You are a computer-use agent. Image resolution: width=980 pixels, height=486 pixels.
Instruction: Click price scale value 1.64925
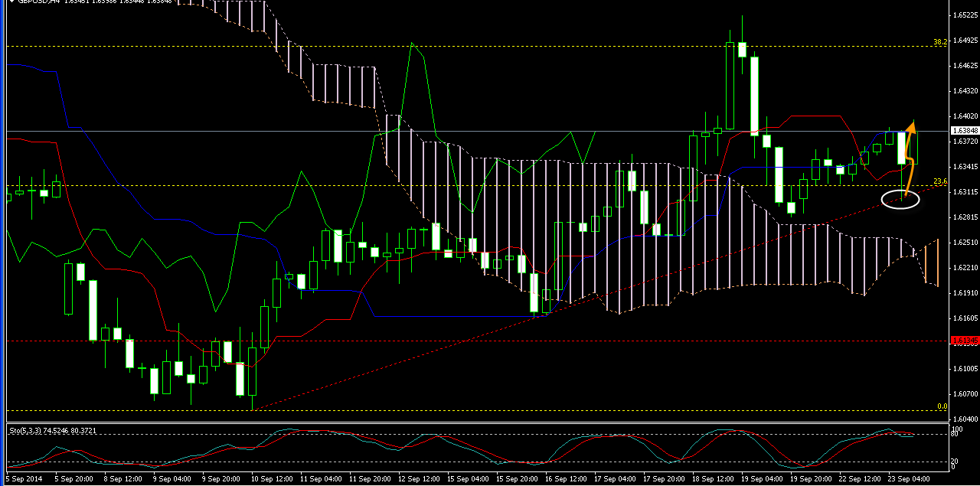pyautogui.click(x=965, y=41)
